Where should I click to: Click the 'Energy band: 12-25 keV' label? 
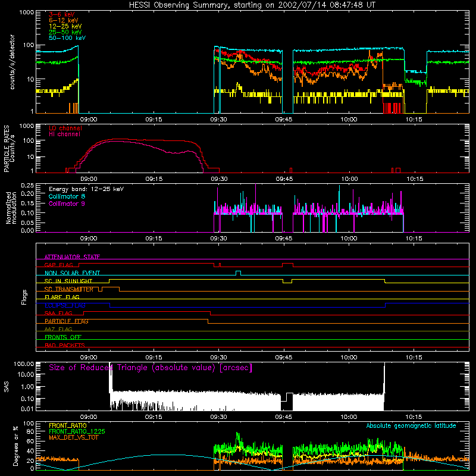click(86, 189)
